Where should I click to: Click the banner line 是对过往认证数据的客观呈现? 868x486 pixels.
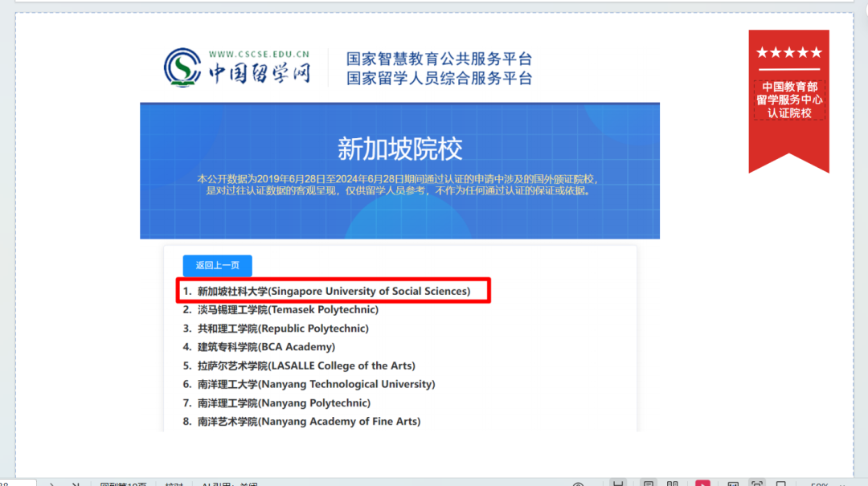tap(399, 190)
